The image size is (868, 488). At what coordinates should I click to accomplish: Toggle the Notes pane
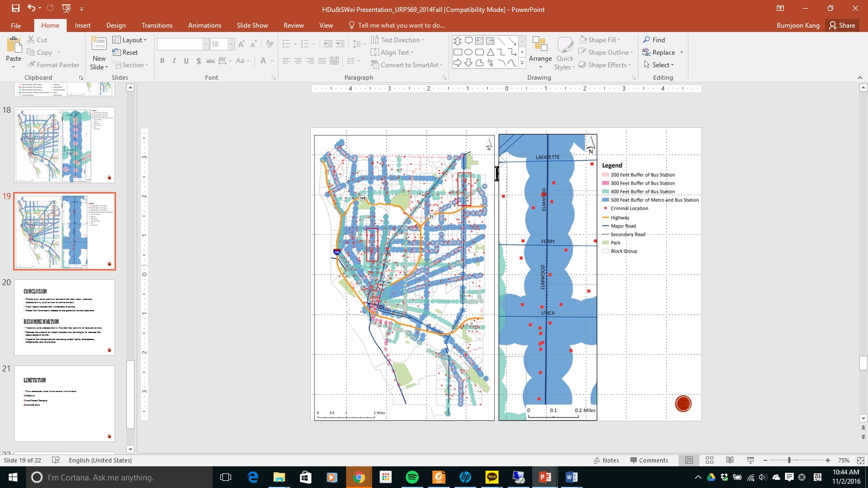(606, 460)
